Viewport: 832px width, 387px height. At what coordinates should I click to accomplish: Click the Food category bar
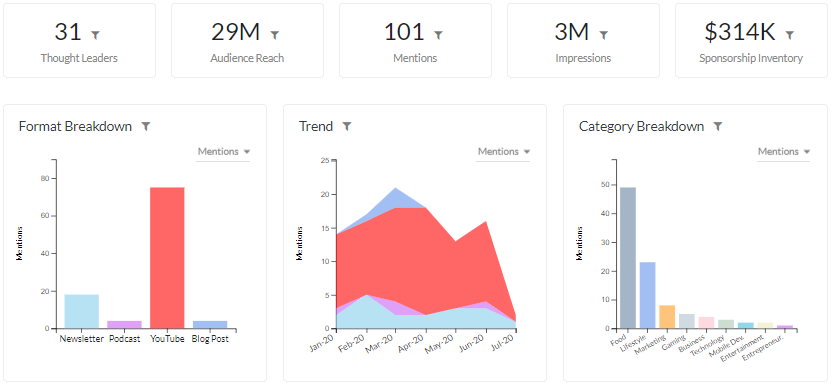(x=628, y=258)
